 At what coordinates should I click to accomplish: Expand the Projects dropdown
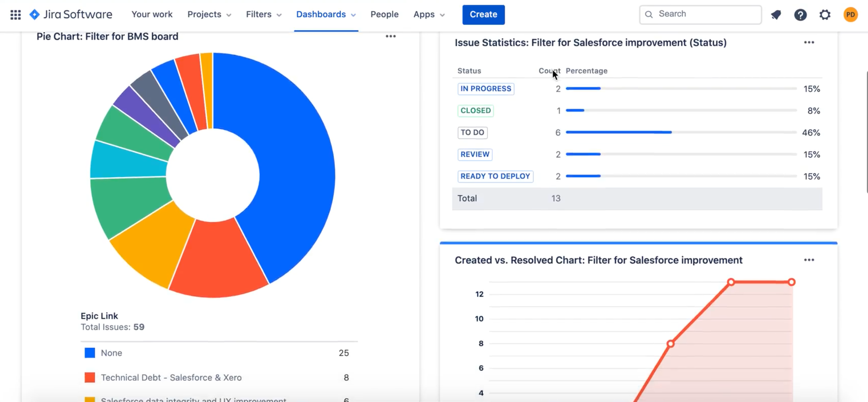[x=209, y=14]
